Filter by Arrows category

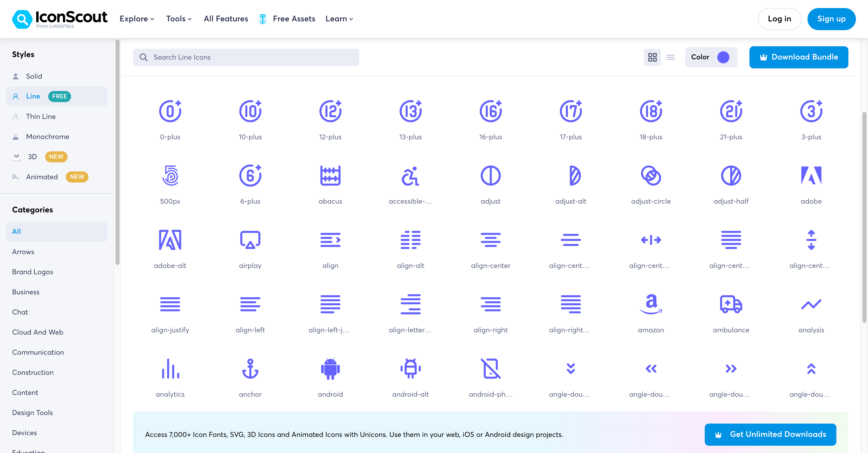point(57,252)
